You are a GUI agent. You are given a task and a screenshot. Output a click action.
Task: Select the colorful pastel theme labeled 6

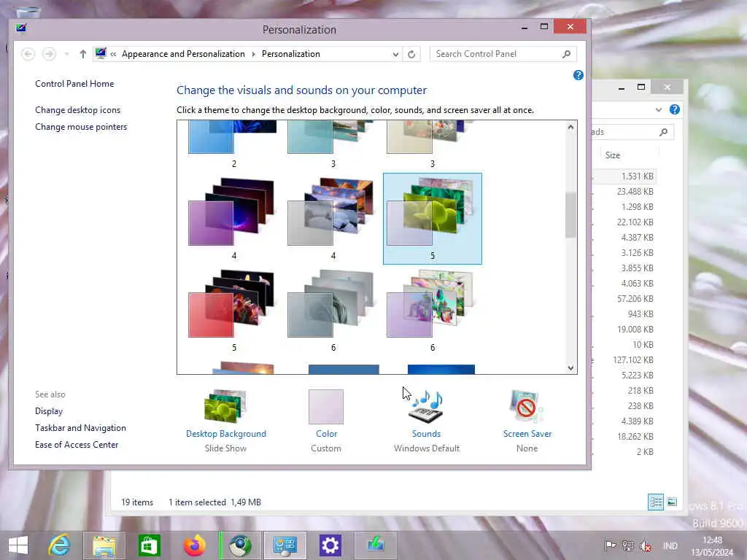[x=432, y=311]
